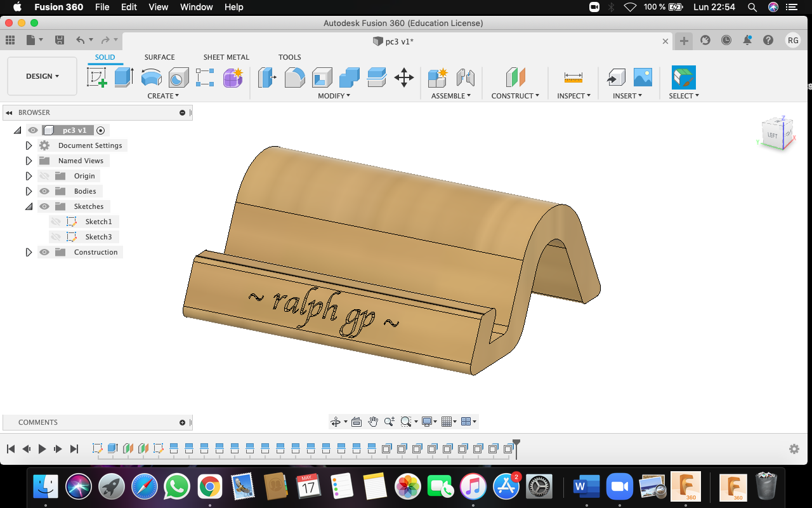812x508 pixels.
Task: Select the Extrude tool in Create
Action: [x=124, y=77]
